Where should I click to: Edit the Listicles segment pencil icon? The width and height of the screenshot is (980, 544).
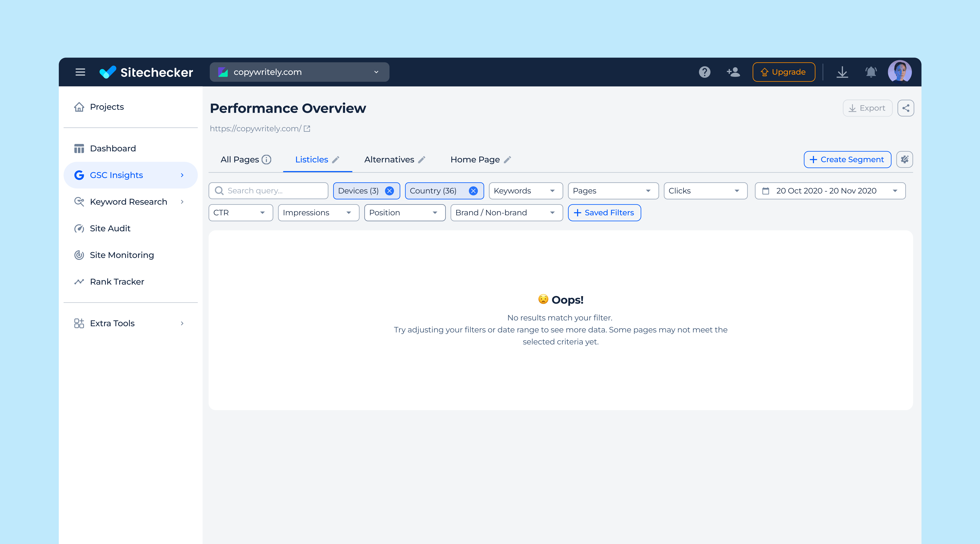click(336, 159)
